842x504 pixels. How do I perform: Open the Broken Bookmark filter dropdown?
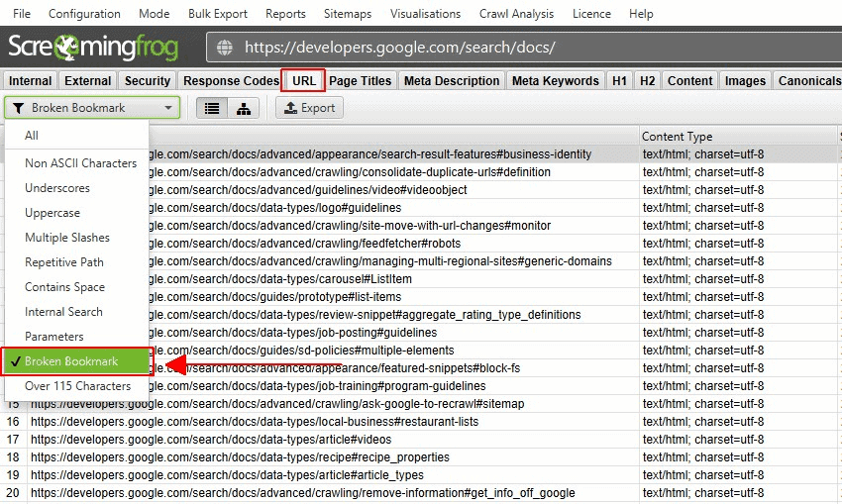[92, 108]
